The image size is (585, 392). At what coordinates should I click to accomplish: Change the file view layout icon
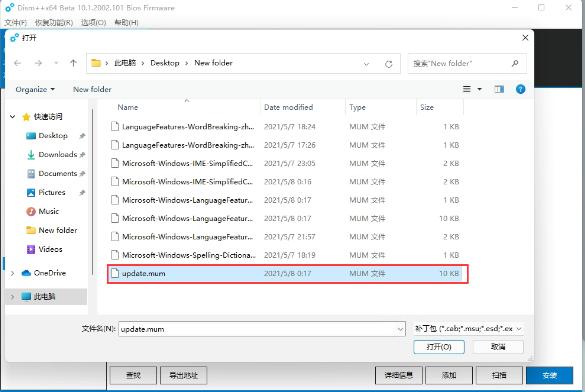tap(467, 89)
